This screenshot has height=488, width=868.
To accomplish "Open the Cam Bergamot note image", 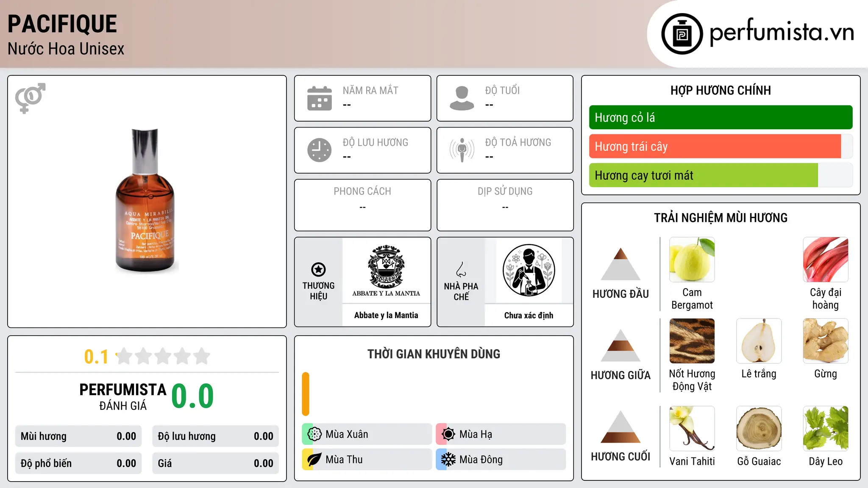I will [692, 259].
